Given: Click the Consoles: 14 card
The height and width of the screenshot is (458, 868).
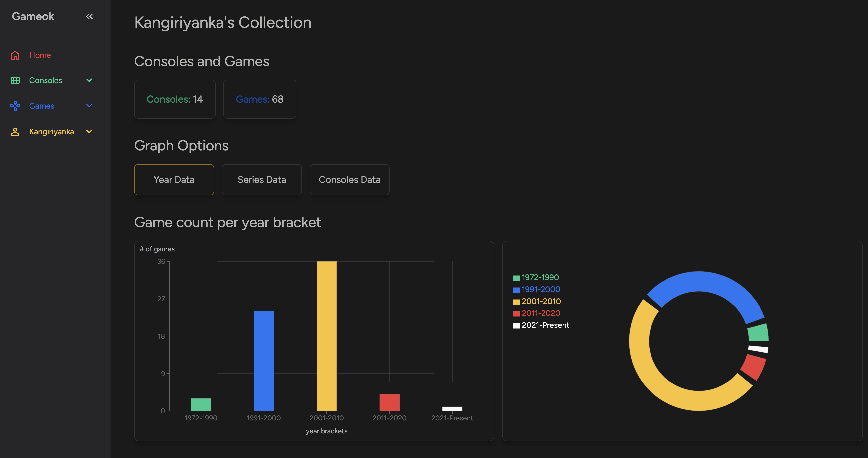Looking at the screenshot, I should [x=175, y=99].
